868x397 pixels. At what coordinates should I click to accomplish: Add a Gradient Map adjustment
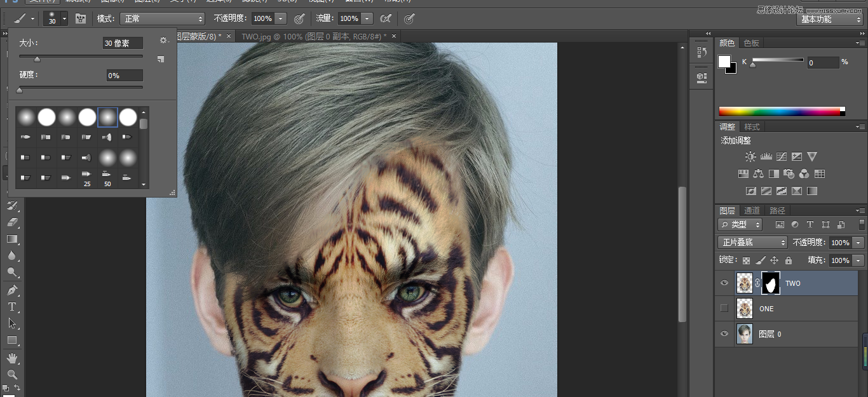pos(812,191)
